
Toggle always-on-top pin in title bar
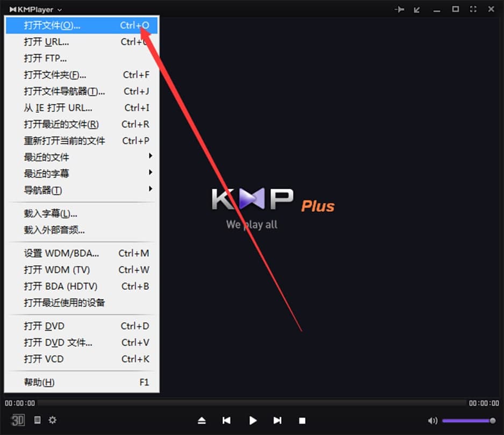(x=398, y=9)
